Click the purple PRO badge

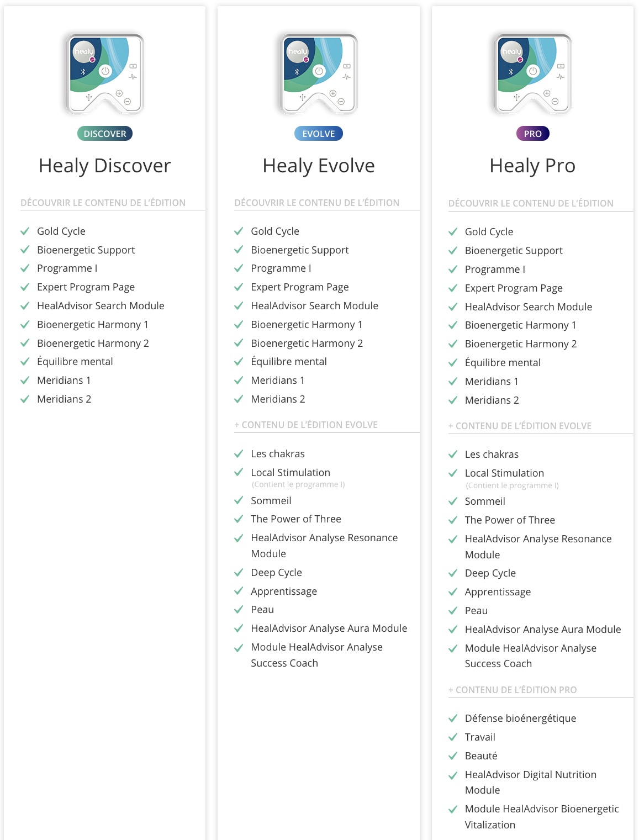tap(532, 134)
